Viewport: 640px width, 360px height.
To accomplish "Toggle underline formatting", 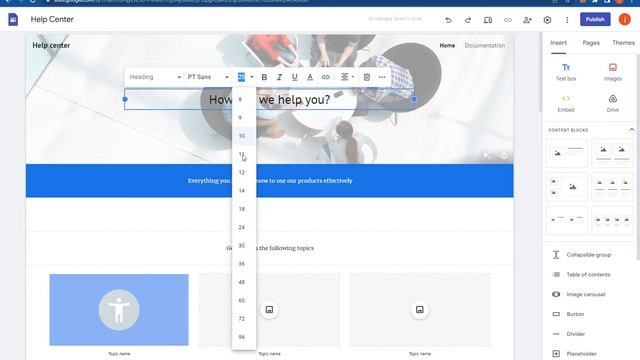I will pos(294,77).
